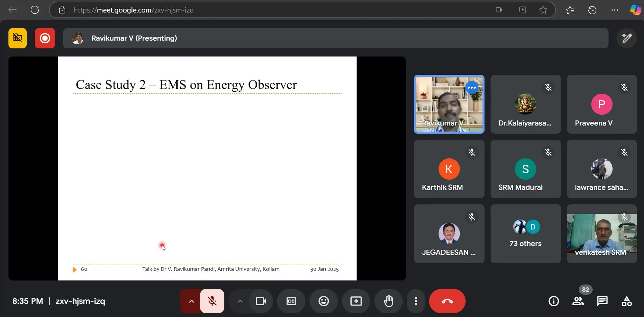Click the 73 others participant tile
Viewport: 644px width, 317px height.
click(525, 234)
